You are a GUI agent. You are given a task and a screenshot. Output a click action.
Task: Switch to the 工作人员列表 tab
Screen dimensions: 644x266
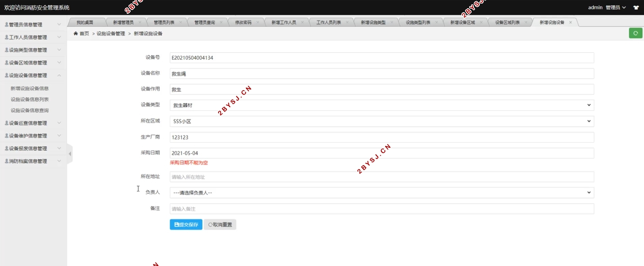(328, 22)
